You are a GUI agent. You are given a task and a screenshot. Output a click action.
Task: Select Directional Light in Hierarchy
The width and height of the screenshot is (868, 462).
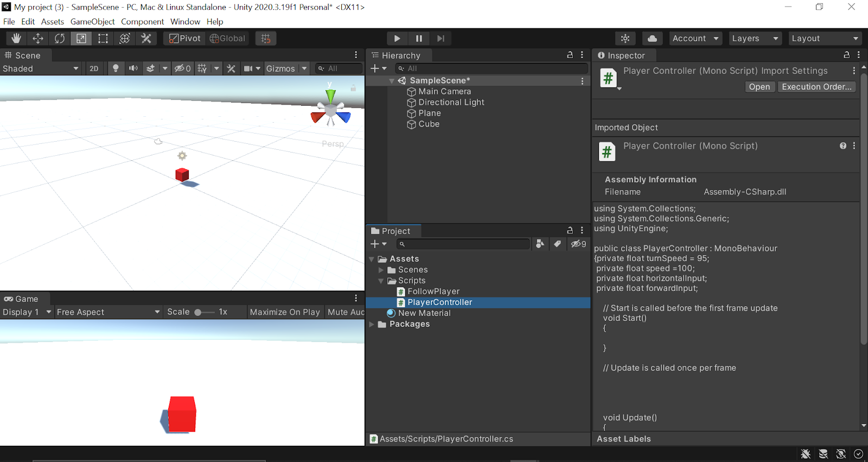click(451, 102)
